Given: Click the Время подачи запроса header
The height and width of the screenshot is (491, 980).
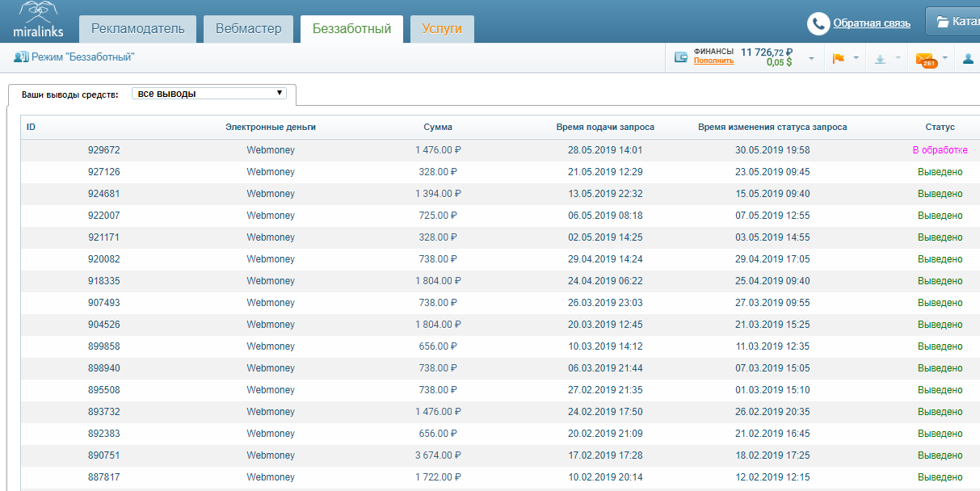Looking at the screenshot, I should 605,128.
